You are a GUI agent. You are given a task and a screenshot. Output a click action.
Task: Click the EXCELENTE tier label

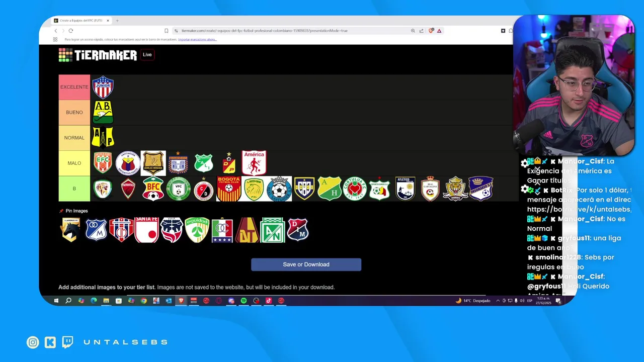tap(74, 87)
